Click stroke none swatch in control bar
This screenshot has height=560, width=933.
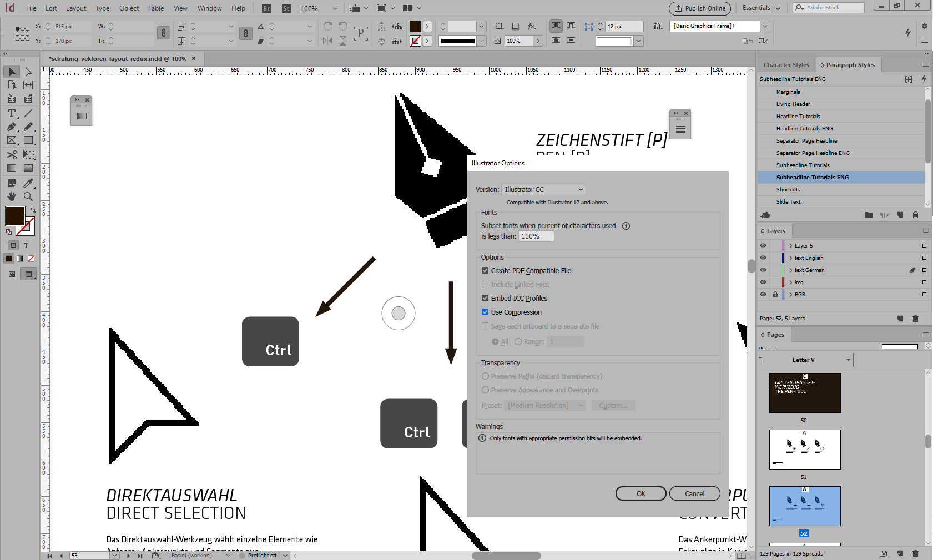pyautogui.click(x=415, y=41)
